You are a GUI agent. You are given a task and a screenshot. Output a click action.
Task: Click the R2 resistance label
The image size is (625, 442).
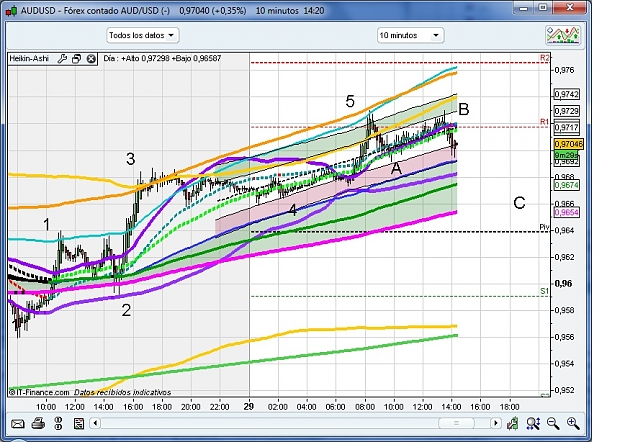(544, 58)
